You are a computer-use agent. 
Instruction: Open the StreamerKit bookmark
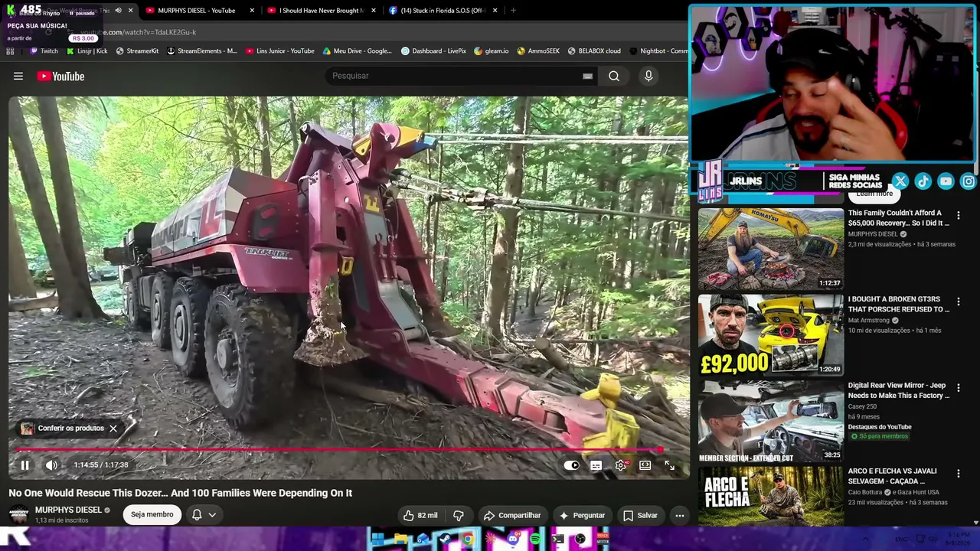click(137, 51)
